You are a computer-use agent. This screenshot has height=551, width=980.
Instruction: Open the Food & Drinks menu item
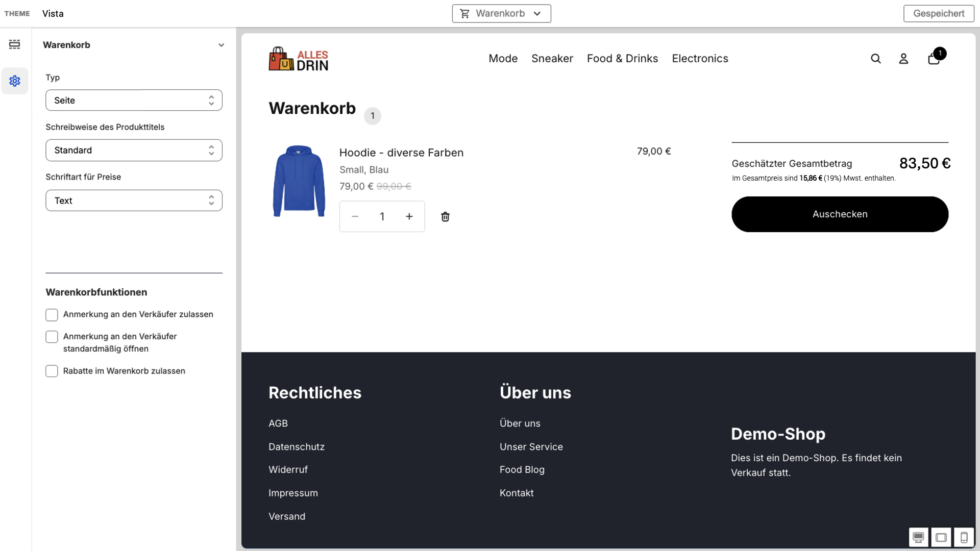(622, 59)
